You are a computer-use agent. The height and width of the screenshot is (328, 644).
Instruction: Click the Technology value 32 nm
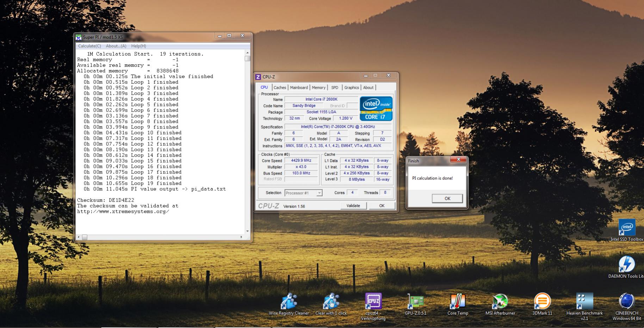[x=295, y=118]
